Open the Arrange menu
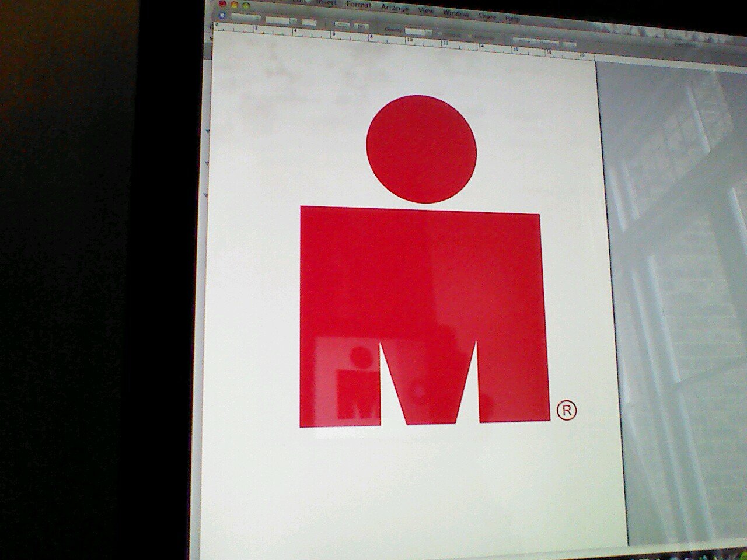Viewport: 747px width, 560px height. [x=395, y=8]
